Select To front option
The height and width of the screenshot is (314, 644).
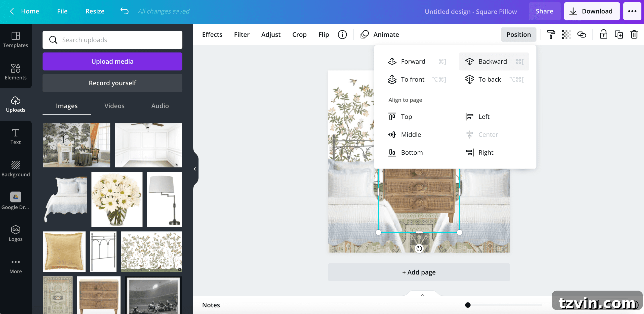(417, 79)
